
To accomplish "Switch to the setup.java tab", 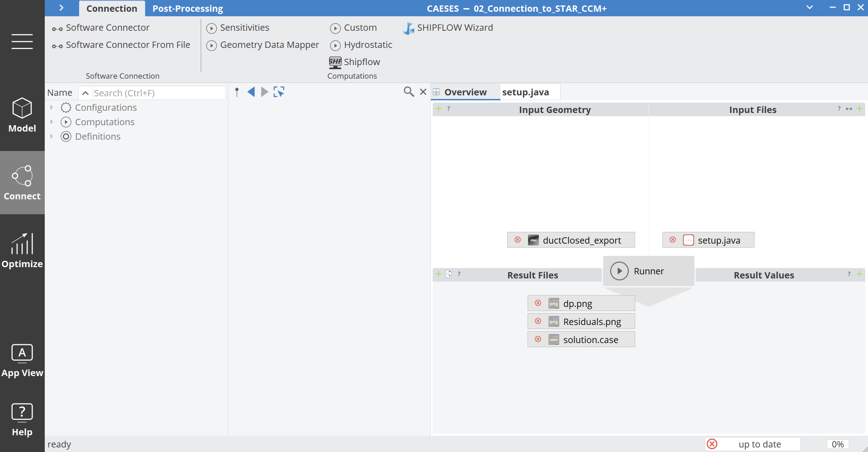I will click(526, 92).
